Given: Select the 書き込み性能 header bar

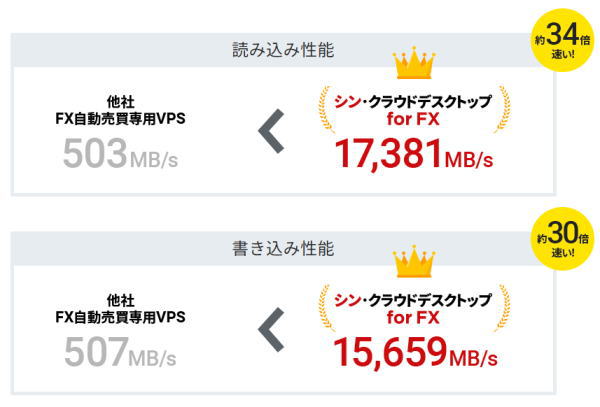Looking at the screenshot, I should [283, 249].
